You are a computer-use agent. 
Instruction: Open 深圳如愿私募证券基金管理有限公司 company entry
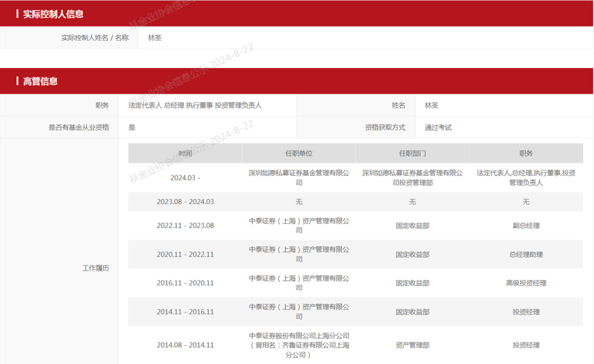tap(299, 177)
